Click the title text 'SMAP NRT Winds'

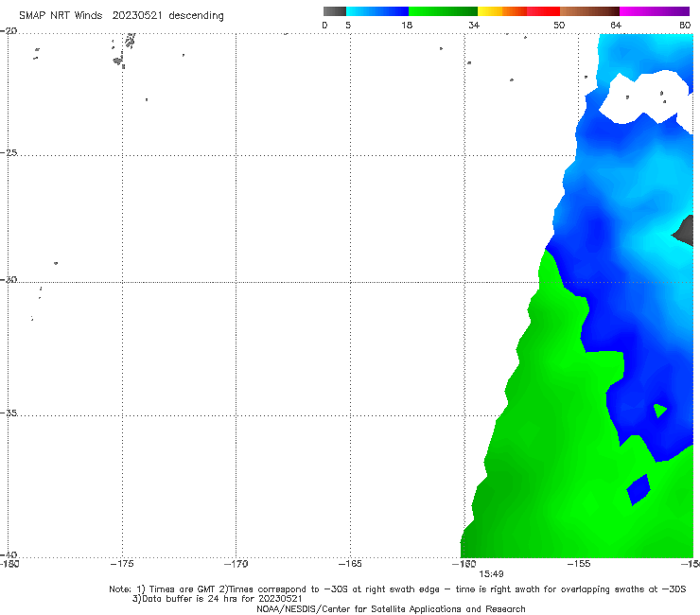61,15
